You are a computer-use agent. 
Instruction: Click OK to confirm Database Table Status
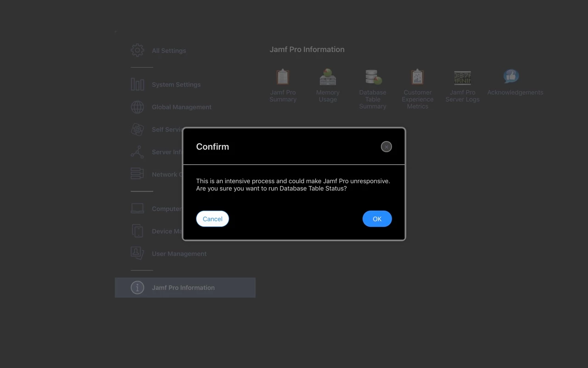377,219
